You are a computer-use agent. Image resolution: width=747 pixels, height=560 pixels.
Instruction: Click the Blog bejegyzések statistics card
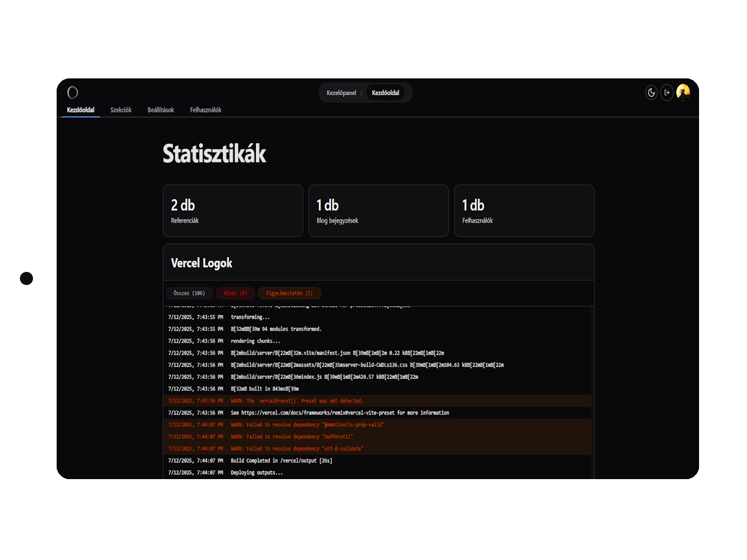tap(378, 210)
